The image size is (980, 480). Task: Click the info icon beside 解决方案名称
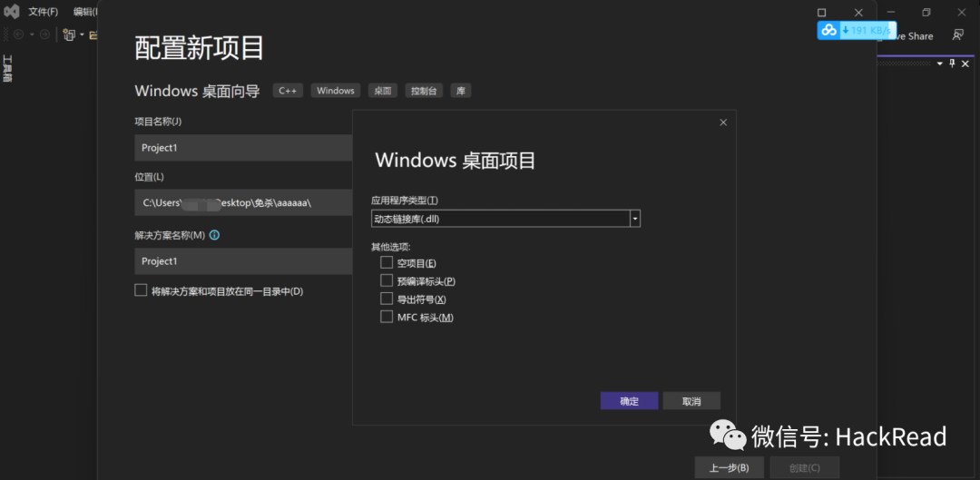coord(214,236)
